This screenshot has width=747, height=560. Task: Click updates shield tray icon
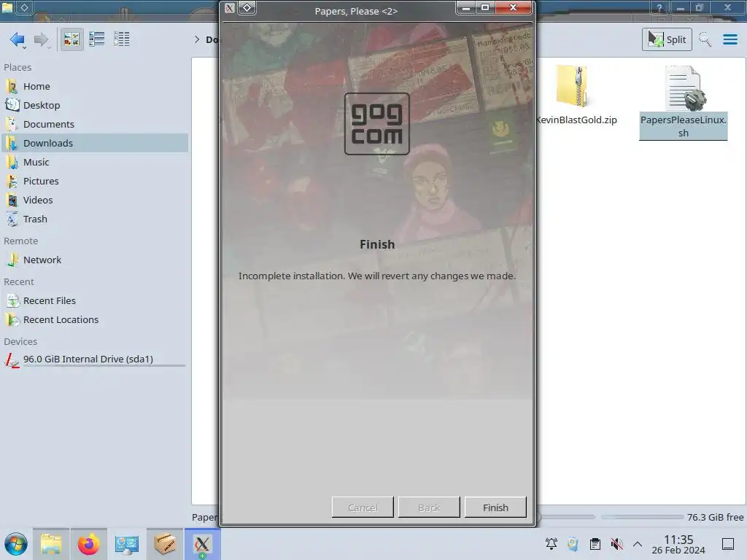pos(573,544)
